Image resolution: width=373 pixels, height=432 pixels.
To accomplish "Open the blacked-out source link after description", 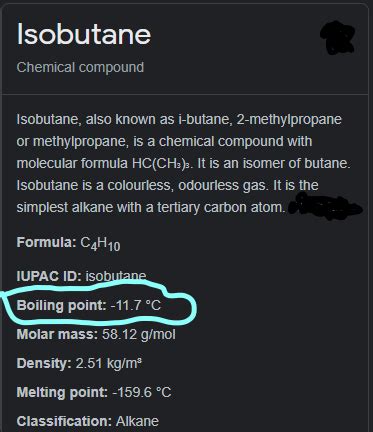I will [x=325, y=208].
